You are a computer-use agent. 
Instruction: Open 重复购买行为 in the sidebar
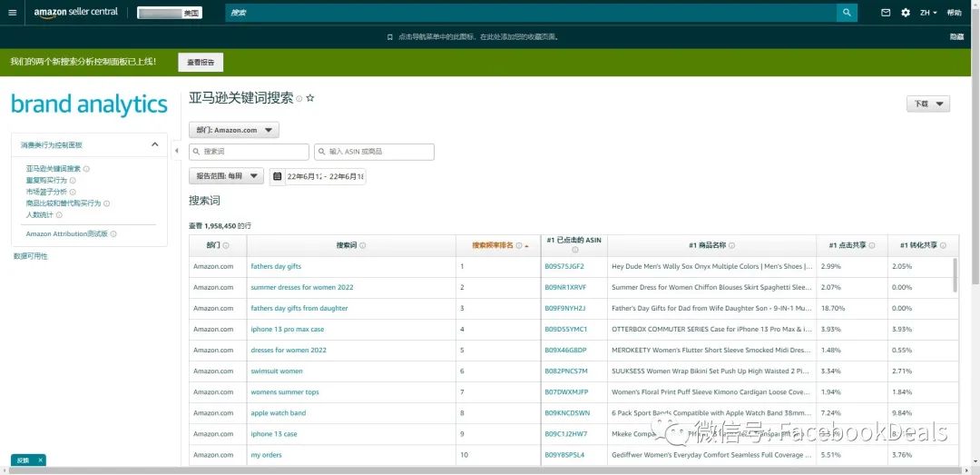(x=46, y=180)
